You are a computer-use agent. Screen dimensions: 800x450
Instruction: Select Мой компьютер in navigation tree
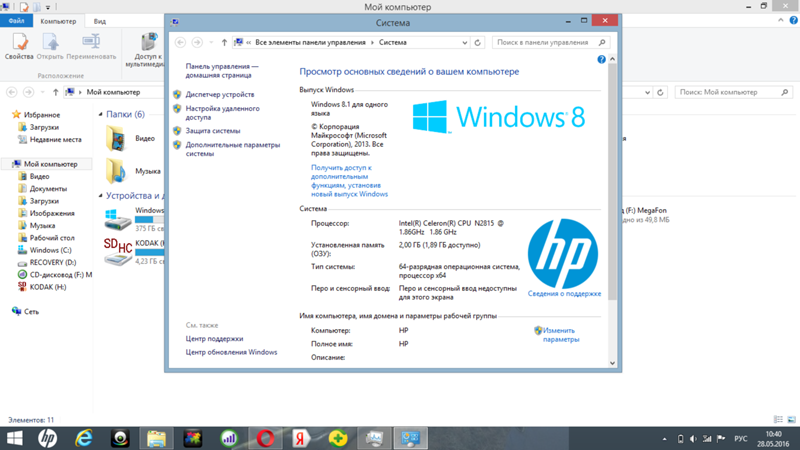tap(51, 164)
